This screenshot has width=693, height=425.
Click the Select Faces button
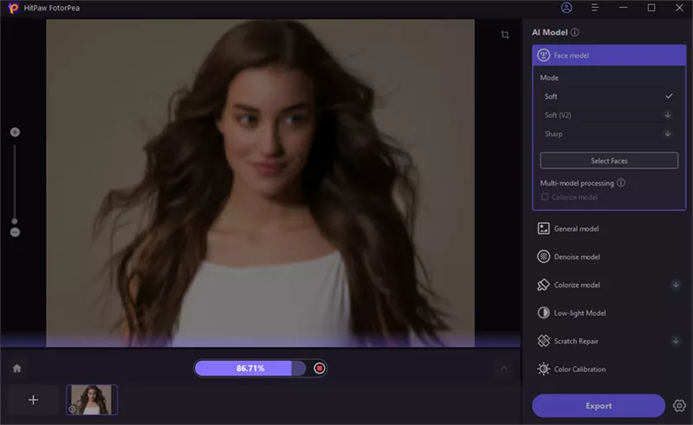(609, 160)
